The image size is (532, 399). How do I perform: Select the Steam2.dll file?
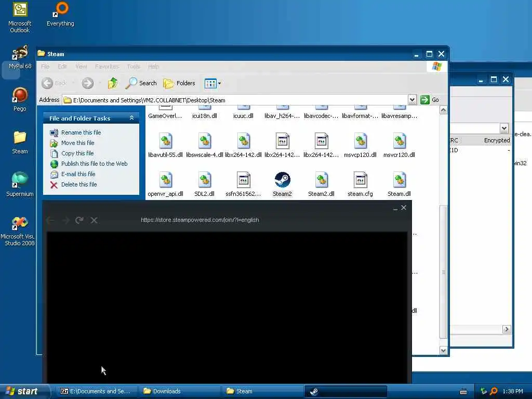tap(321, 184)
